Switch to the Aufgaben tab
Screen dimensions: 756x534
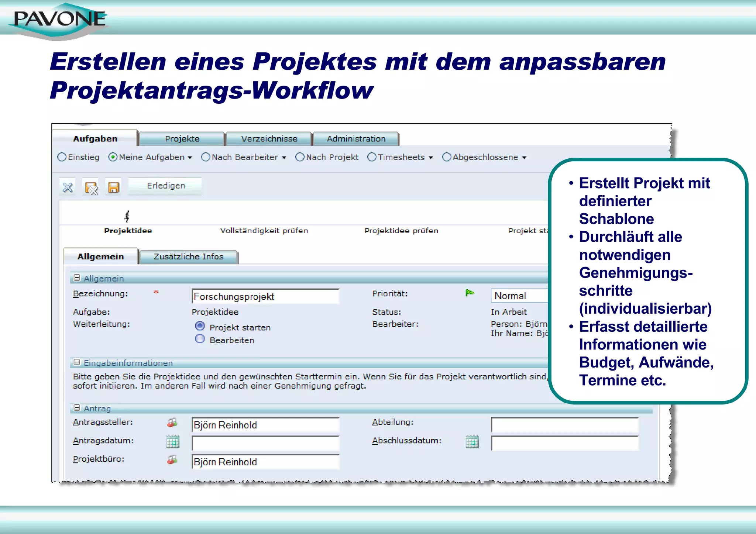tap(95, 138)
